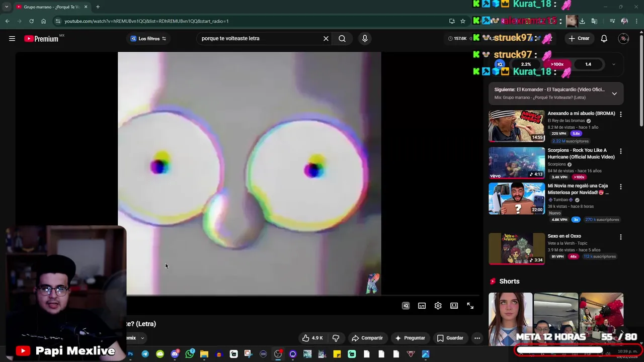Close the Grupo marrano tab

[86, 7]
